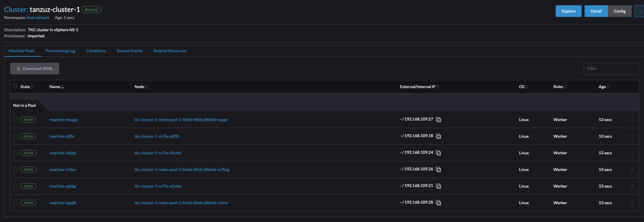Copy IP 192.168.109.24 to clipboard
This screenshot has width=644, height=222.
438,153
